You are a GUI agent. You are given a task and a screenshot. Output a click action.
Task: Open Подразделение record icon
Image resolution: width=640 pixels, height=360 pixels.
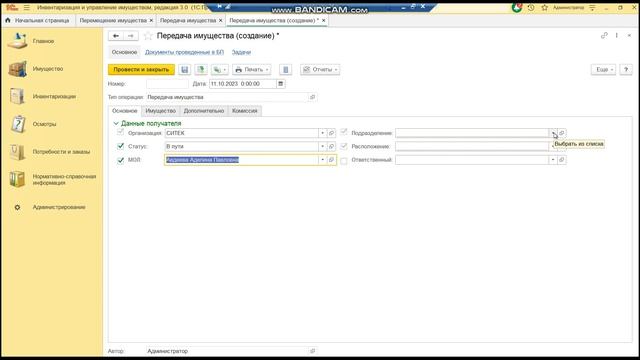click(x=562, y=133)
